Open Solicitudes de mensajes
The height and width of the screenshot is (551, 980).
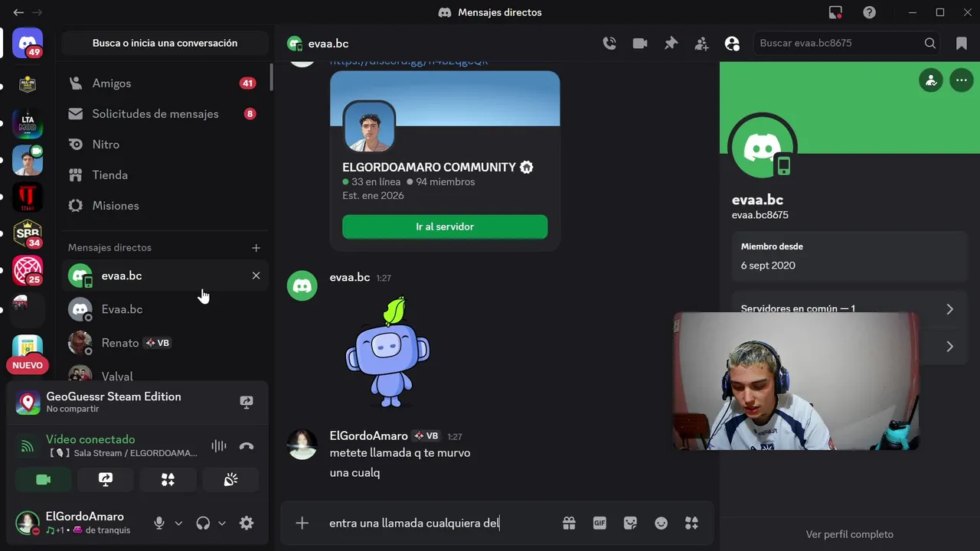point(165,114)
